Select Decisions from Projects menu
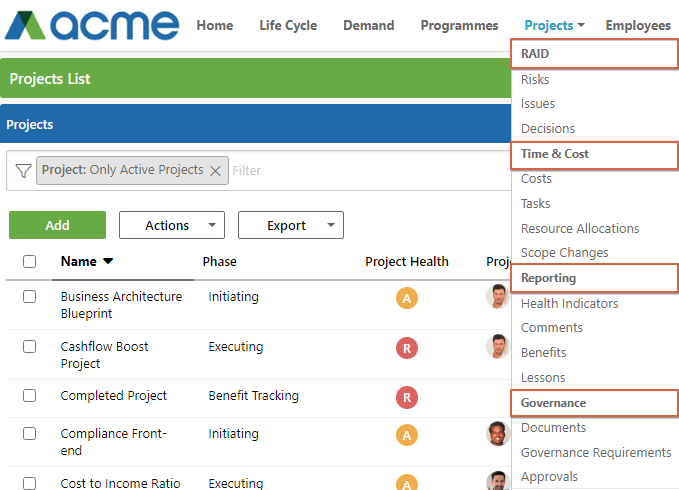The width and height of the screenshot is (679, 490). (548, 129)
